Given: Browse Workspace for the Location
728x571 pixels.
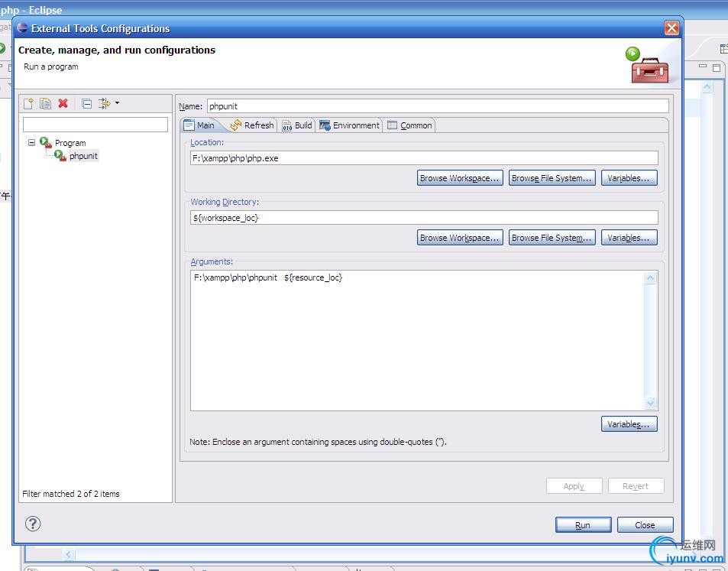Looking at the screenshot, I should coord(460,178).
